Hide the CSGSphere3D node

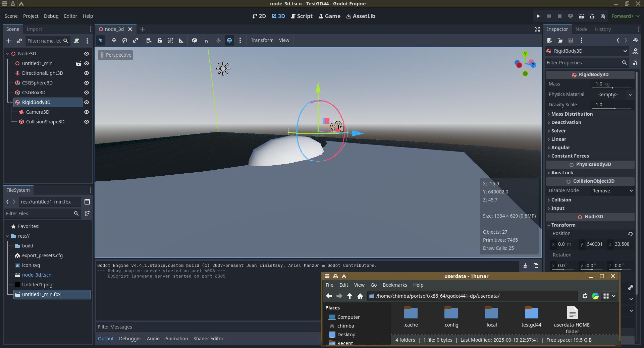pyautogui.click(x=87, y=83)
